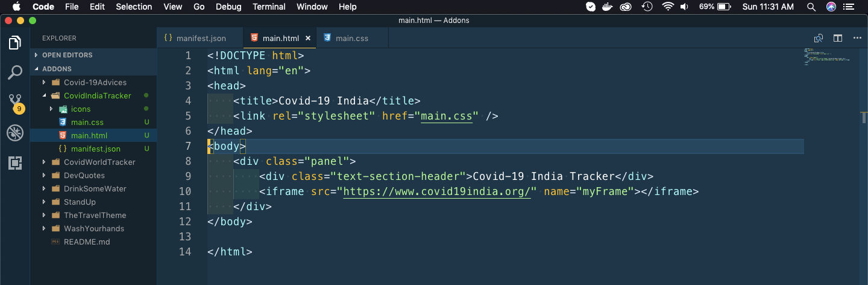
Task: Click the Wi-Fi status icon
Action: 667,7
